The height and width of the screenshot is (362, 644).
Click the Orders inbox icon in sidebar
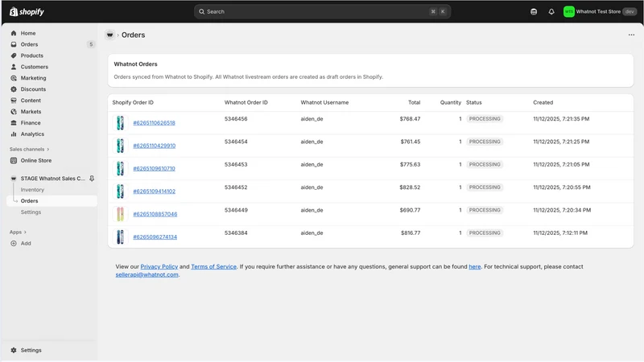(x=14, y=44)
